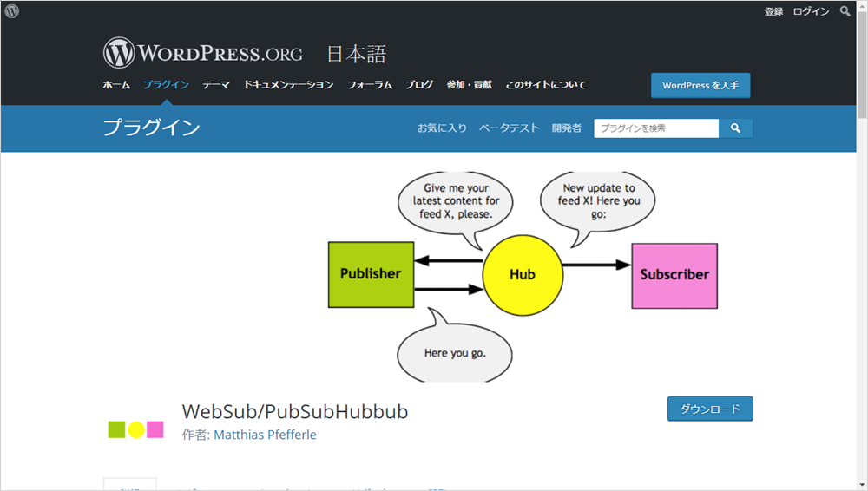
Task: Open the 登録 register link
Action: (x=773, y=11)
